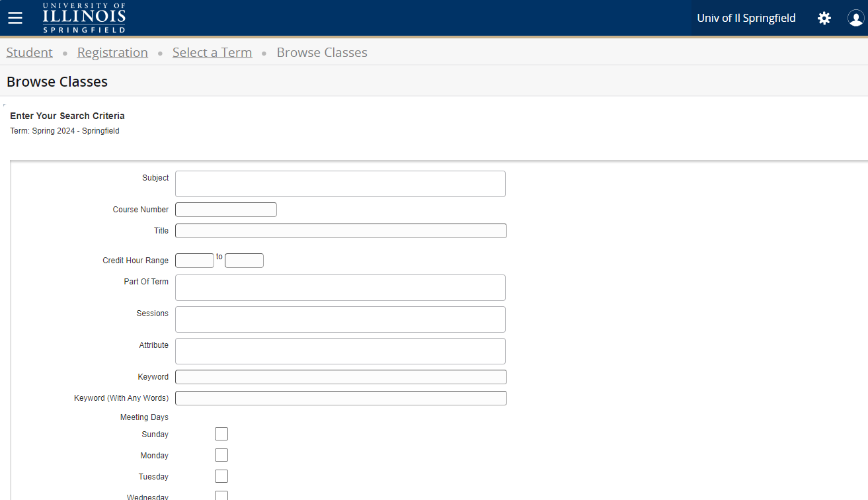Click into the Course Number field

(225, 209)
